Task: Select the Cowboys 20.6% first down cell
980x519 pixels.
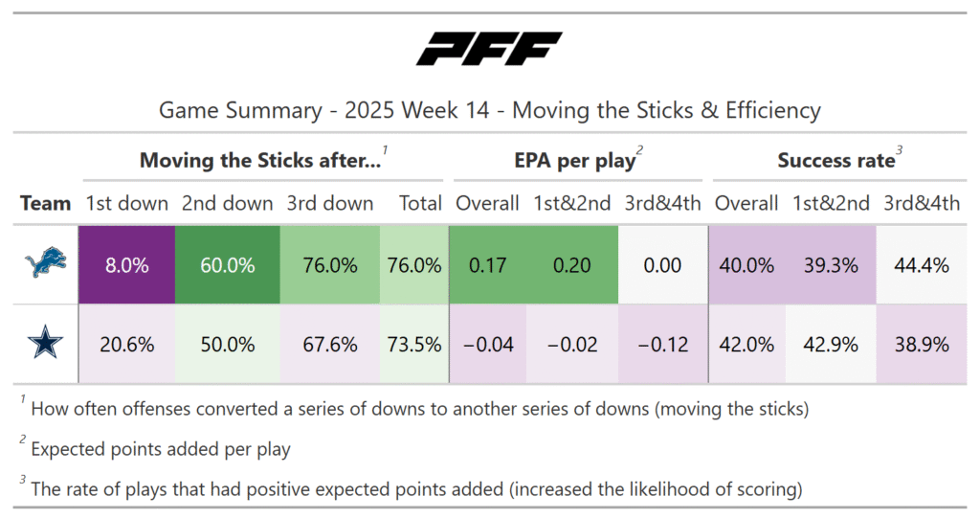Action: tap(127, 345)
